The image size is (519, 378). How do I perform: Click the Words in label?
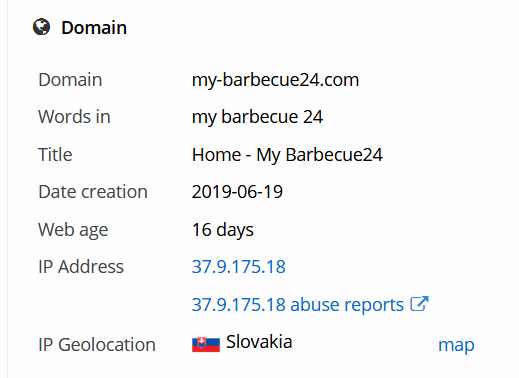pos(74,117)
